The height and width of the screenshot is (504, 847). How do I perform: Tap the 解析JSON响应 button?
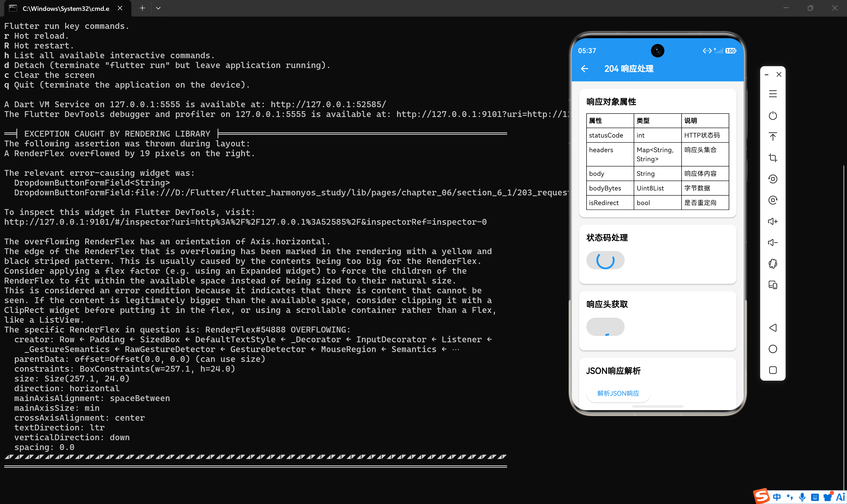pos(618,393)
